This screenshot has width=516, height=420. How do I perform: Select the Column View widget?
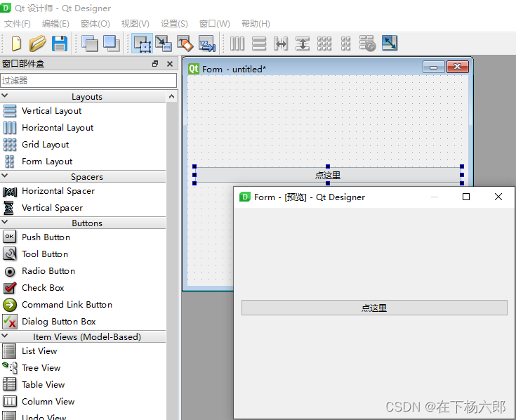point(83,401)
